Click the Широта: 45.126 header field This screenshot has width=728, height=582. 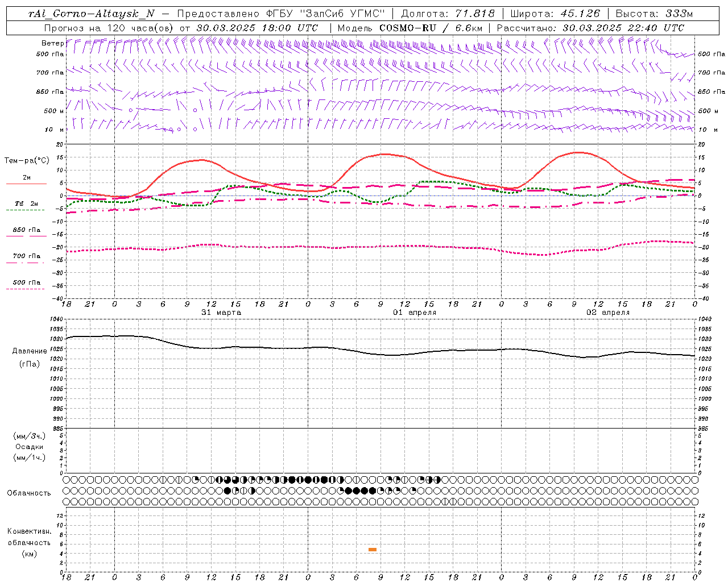555,14
